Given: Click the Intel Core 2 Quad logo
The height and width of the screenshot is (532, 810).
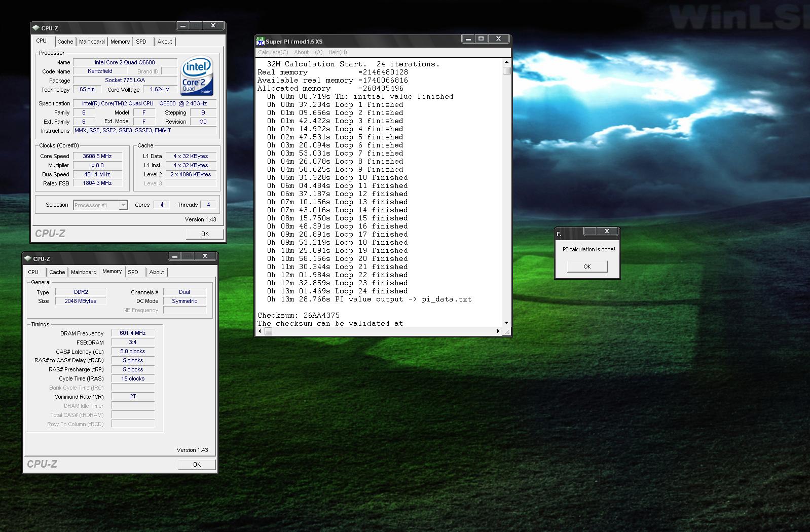Looking at the screenshot, I should (197, 75).
